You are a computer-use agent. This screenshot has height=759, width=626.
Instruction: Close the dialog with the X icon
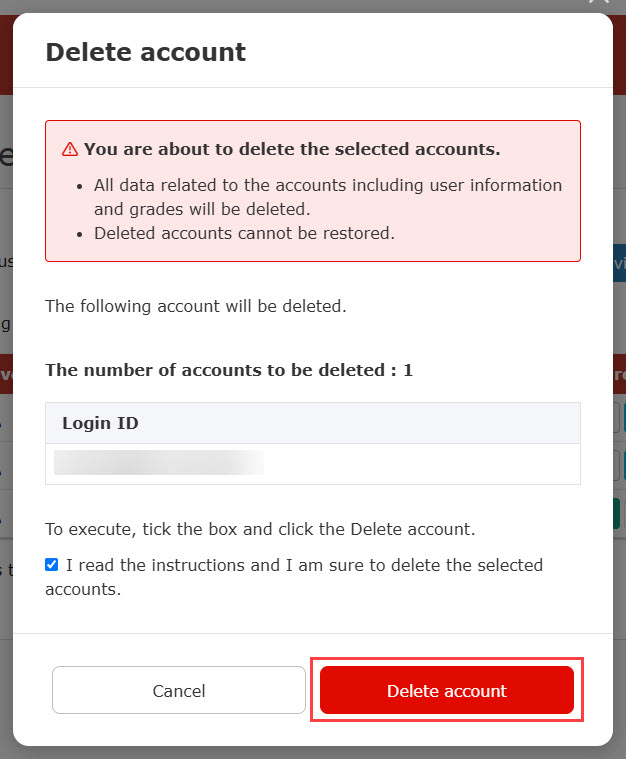[x=599, y=4]
